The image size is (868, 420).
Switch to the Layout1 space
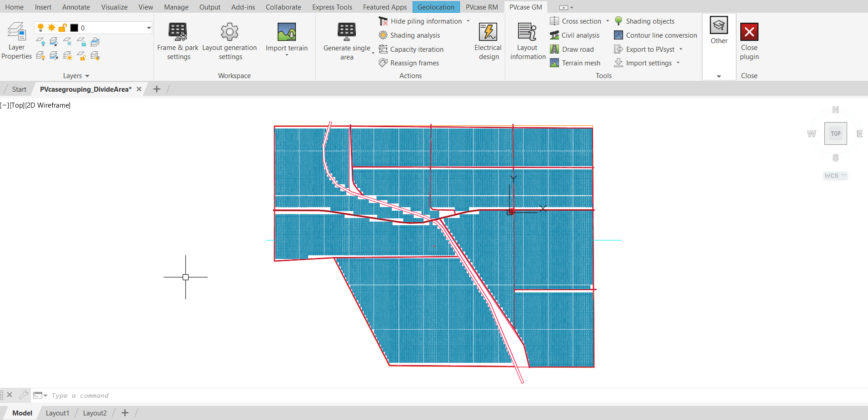point(57,413)
